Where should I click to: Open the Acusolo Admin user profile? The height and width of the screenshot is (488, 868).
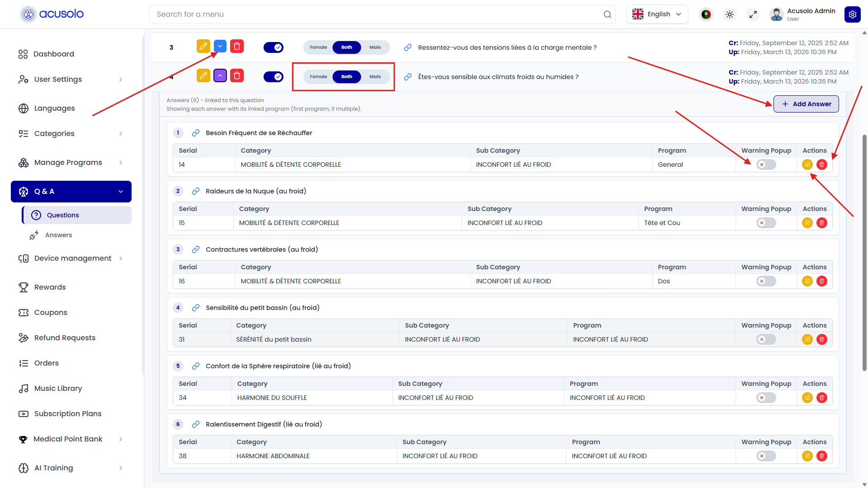(x=802, y=14)
